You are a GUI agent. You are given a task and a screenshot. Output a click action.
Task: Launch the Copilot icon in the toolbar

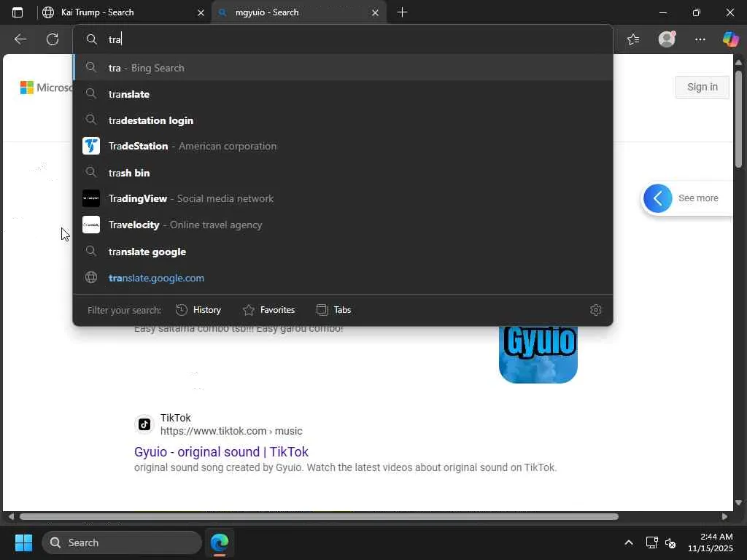(x=730, y=39)
